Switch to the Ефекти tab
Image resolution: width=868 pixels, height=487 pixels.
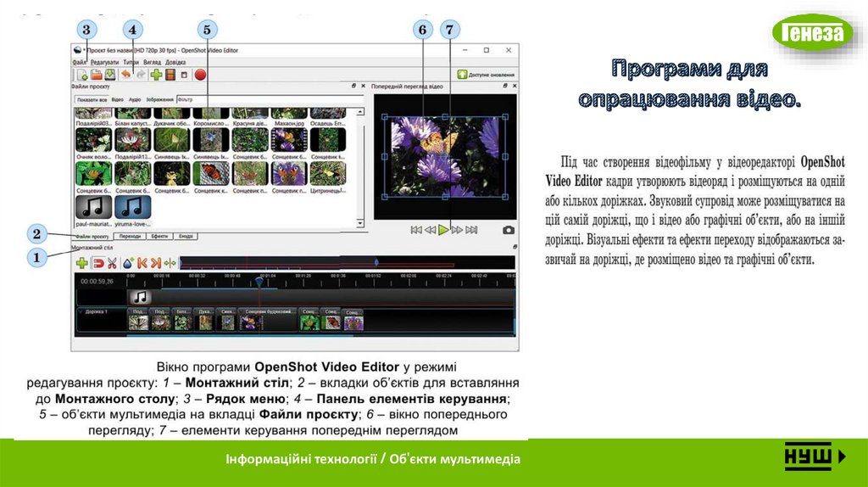pyautogui.click(x=159, y=237)
